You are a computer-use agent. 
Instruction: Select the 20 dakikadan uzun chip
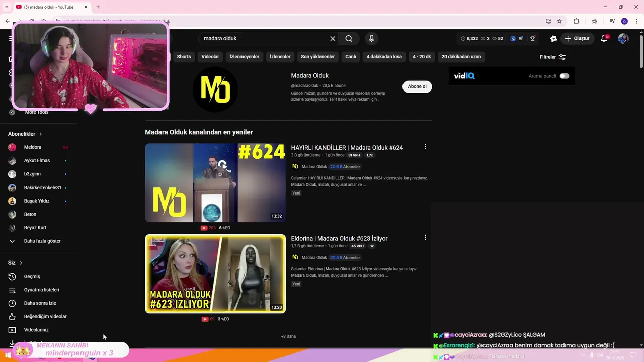coord(461,57)
